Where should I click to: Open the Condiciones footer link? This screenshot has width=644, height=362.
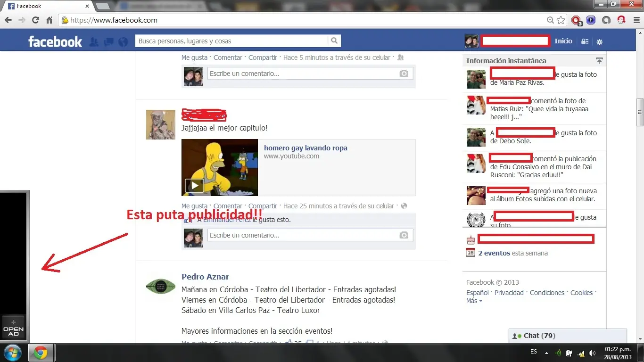tap(547, 293)
